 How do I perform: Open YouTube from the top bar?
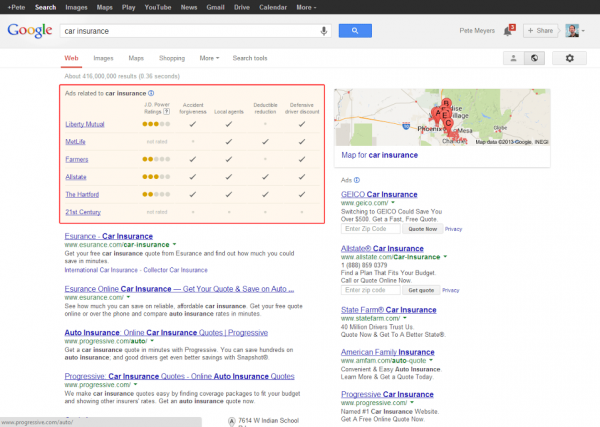tap(158, 7)
